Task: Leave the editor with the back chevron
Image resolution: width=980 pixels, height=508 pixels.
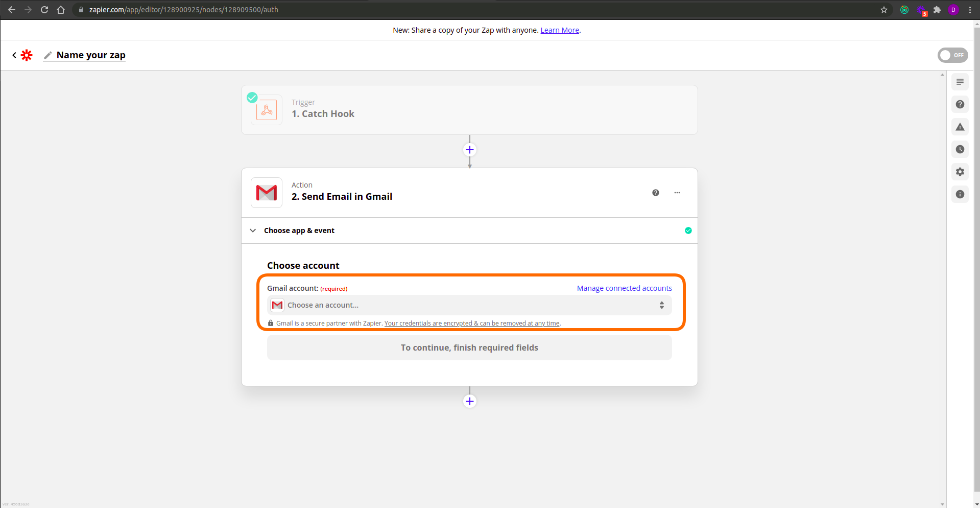Action: pyautogui.click(x=14, y=55)
